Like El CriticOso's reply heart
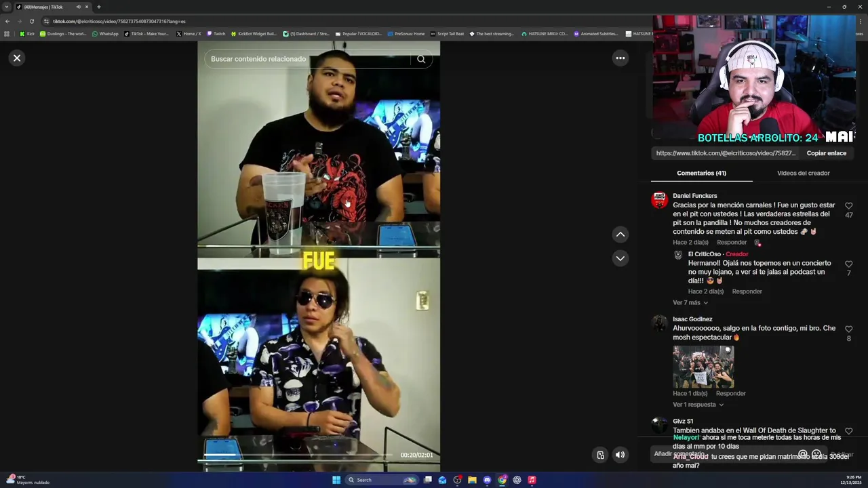The image size is (868, 488). (848, 264)
